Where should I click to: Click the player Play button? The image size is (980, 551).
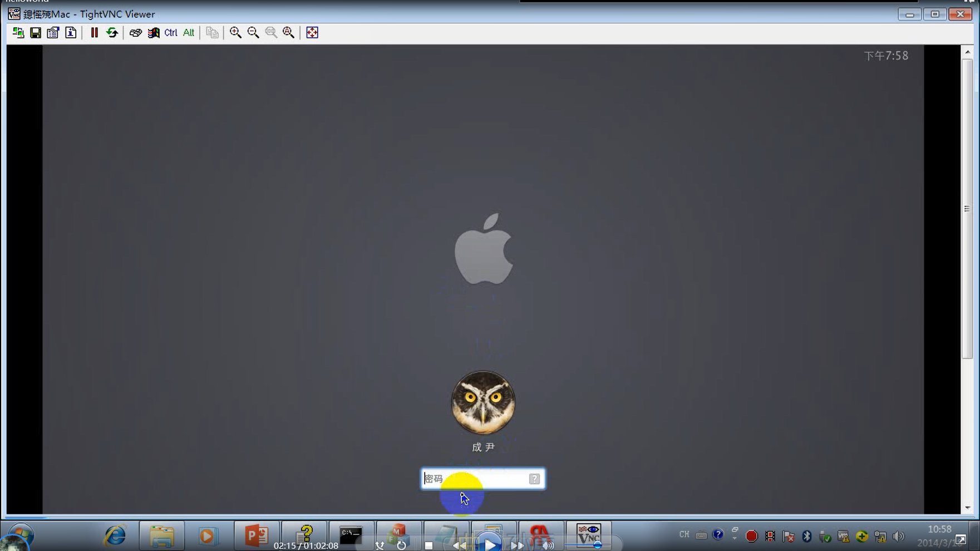(489, 545)
